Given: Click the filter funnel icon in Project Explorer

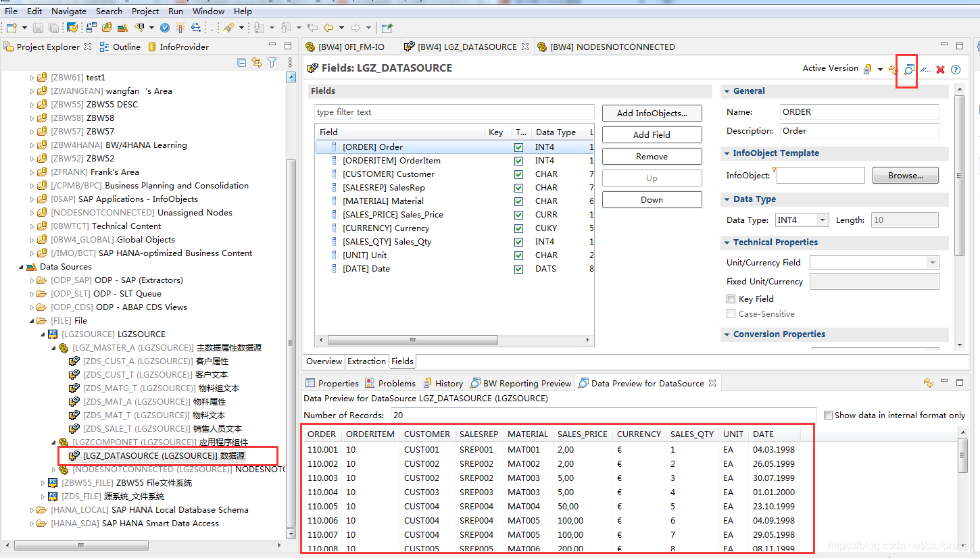Looking at the screenshot, I should pos(272,62).
